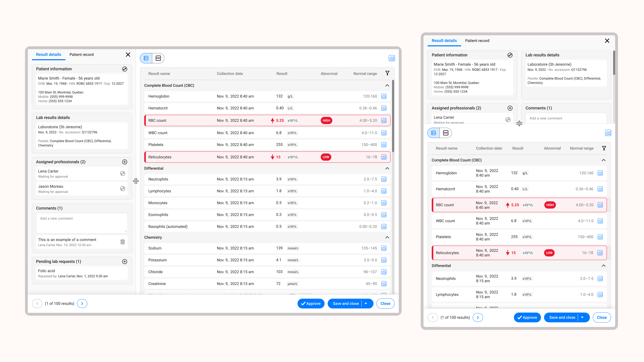The image size is (644, 362).
Task: Open Jason Moreau's approval status icon
Action: (x=123, y=189)
